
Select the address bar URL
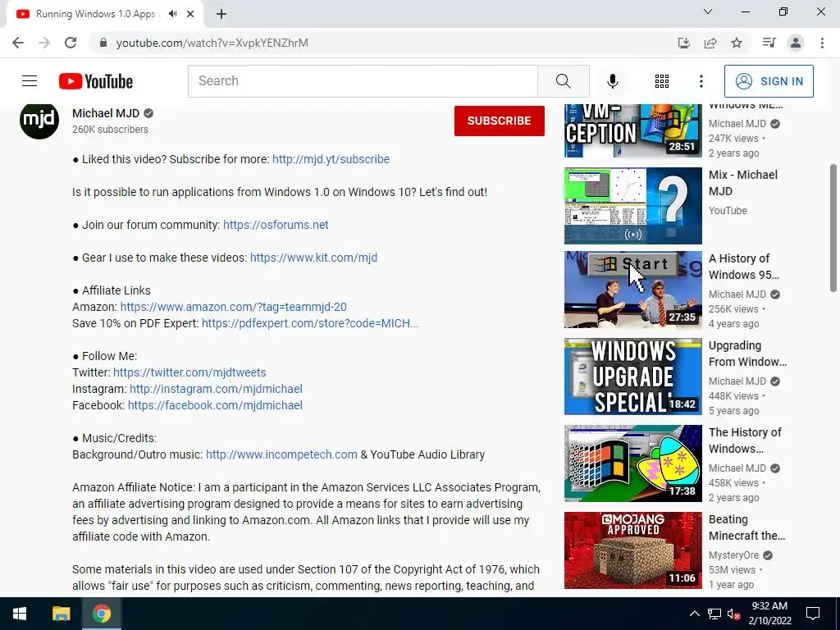coord(212,43)
